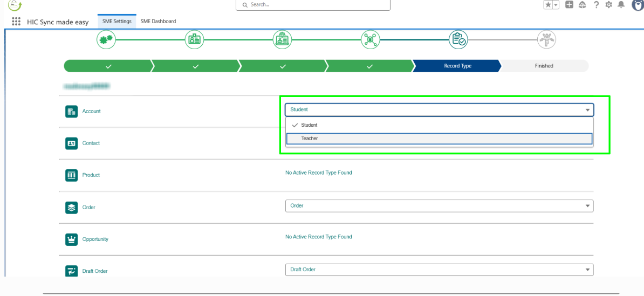Click Opportunity's No Active Record Type Found
The width and height of the screenshot is (644, 296).
319,237
